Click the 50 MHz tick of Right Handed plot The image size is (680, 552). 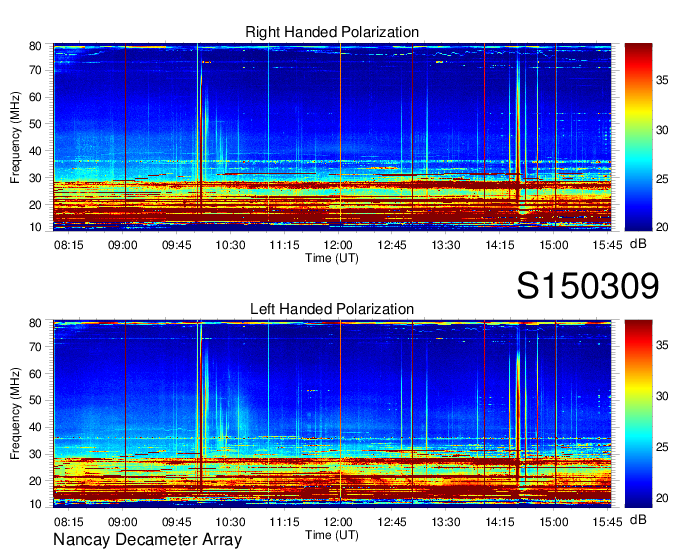click(35, 124)
